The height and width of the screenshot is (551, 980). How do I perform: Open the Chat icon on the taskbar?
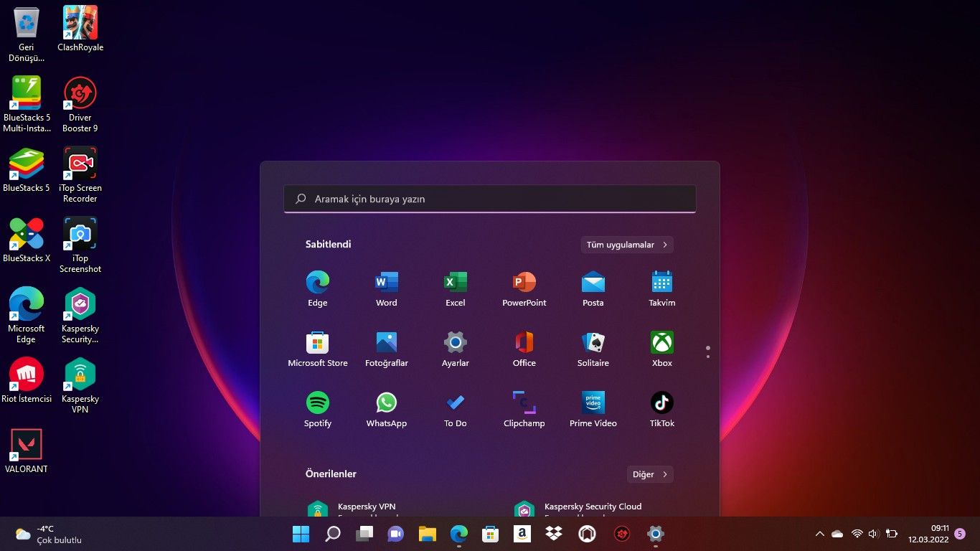(396, 534)
